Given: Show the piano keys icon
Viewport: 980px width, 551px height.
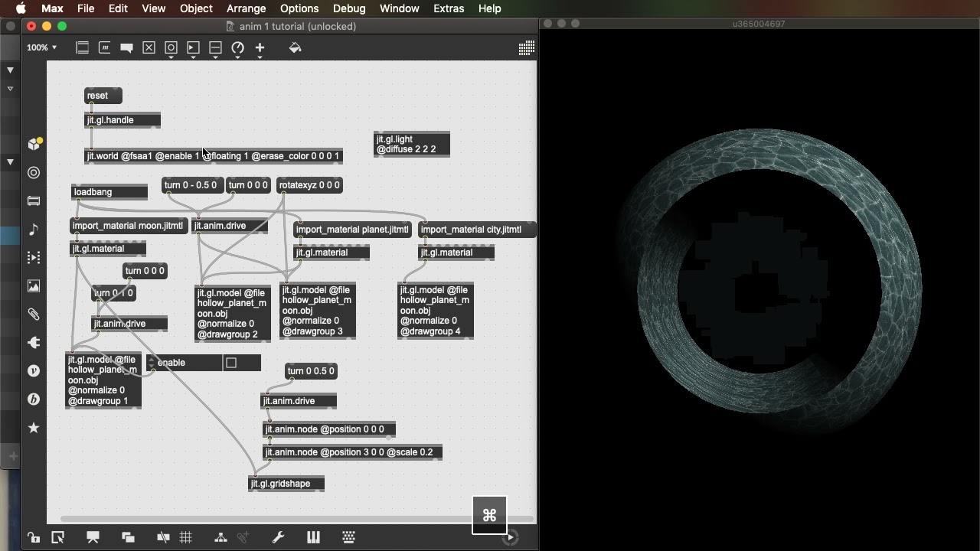Looking at the screenshot, I should [x=313, y=537].
